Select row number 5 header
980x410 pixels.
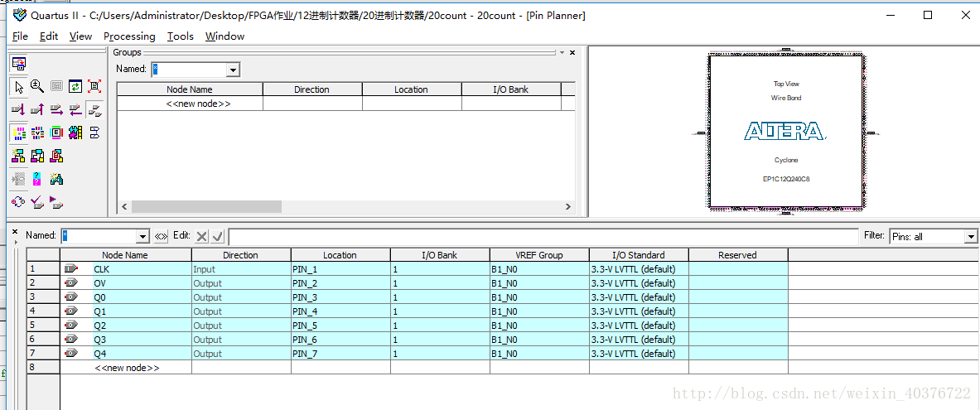(x=43, y=326)
